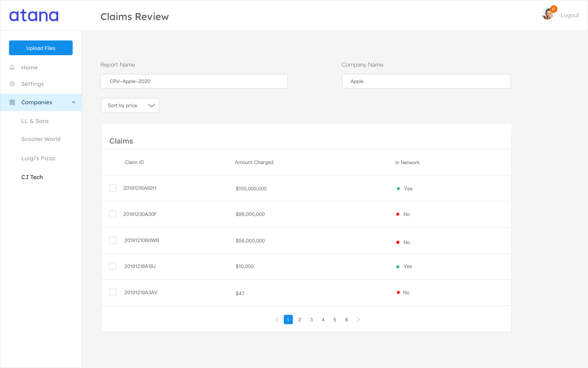Click the Logout link

(x=570, y=15)
